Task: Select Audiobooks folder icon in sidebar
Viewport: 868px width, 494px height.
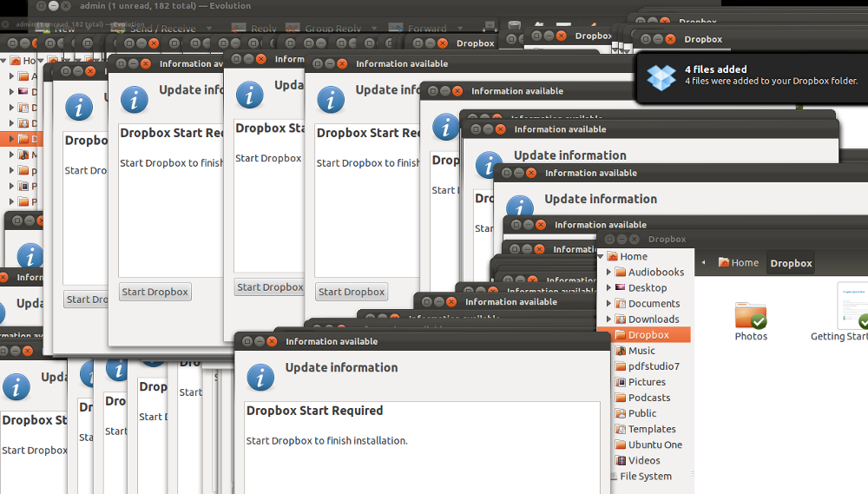Action: point(620,272)
